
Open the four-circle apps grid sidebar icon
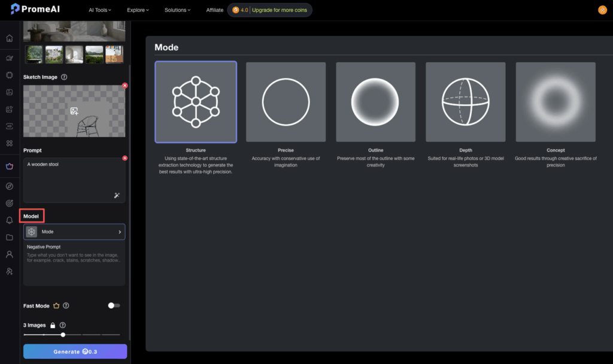(x=10, y=143)
